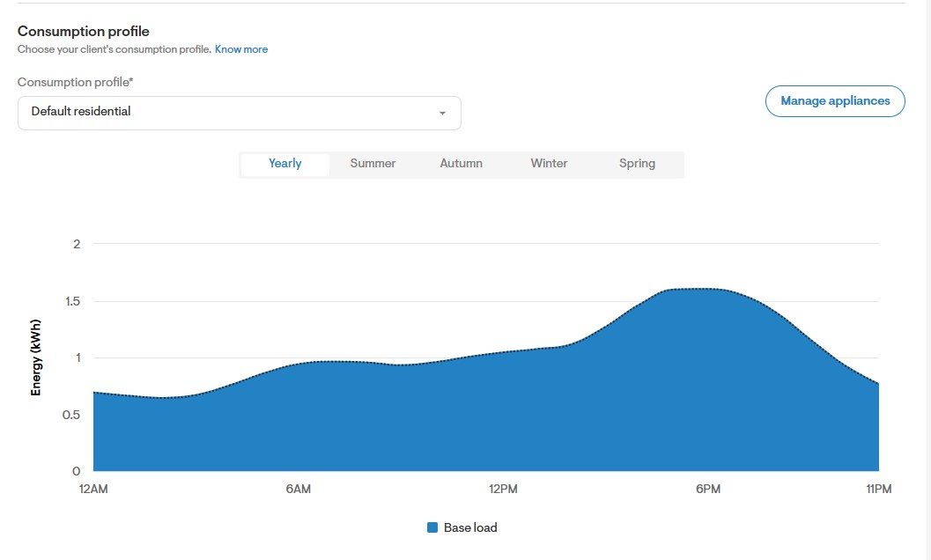Click the Base load legend label
The image size is (931, 560).
470,527
